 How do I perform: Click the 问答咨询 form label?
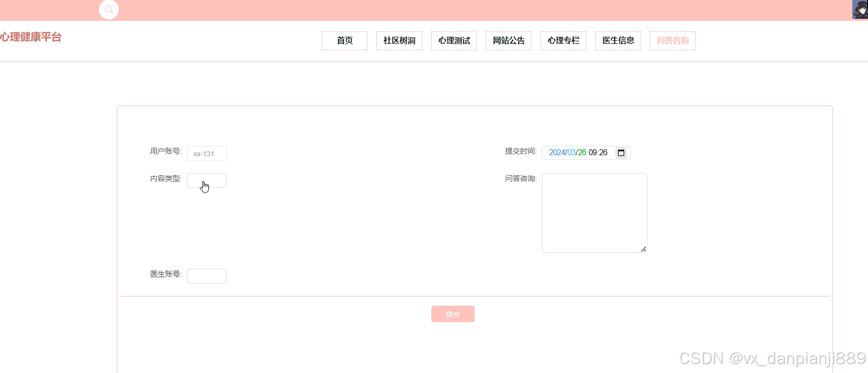tap(521, 178)
